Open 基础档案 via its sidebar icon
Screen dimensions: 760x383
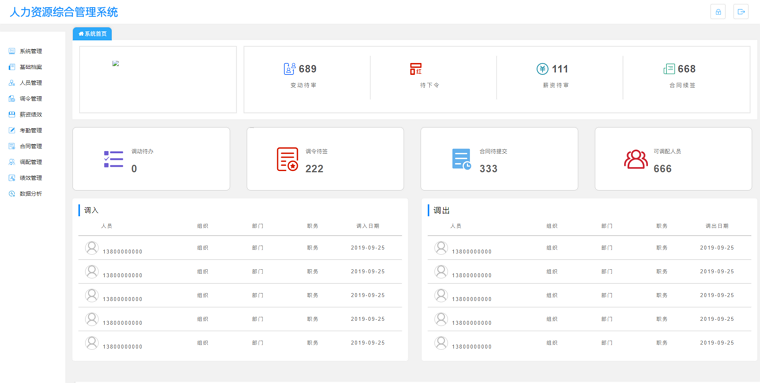coord(12,67)
